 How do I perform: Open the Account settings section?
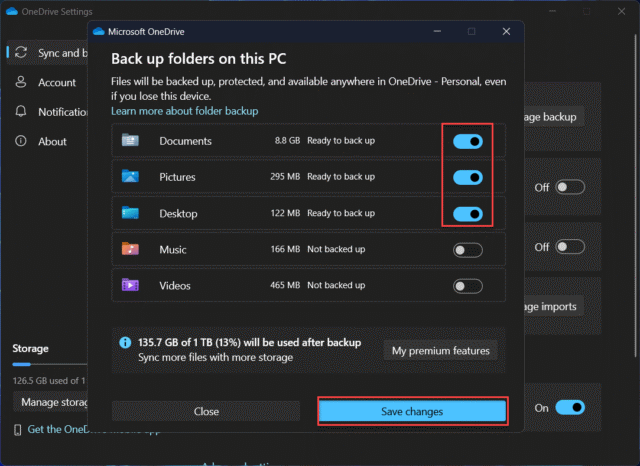click(47, 82)
